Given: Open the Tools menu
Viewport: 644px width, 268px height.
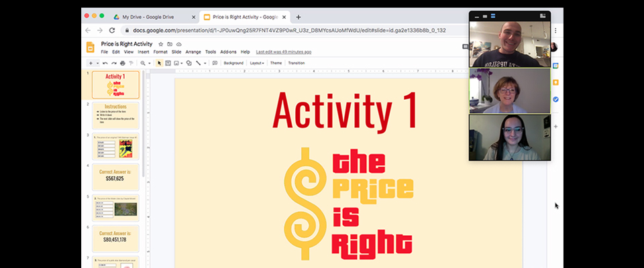Looking at the screenshot, I should [x=210, y=52].
